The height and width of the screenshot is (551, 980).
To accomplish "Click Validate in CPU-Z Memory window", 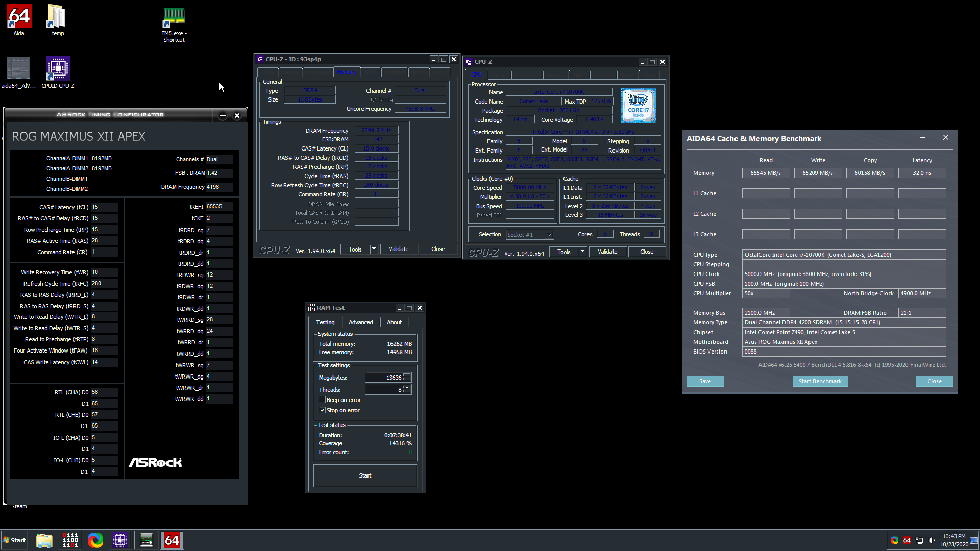I will pyautogui.click(x=399, y=249).
